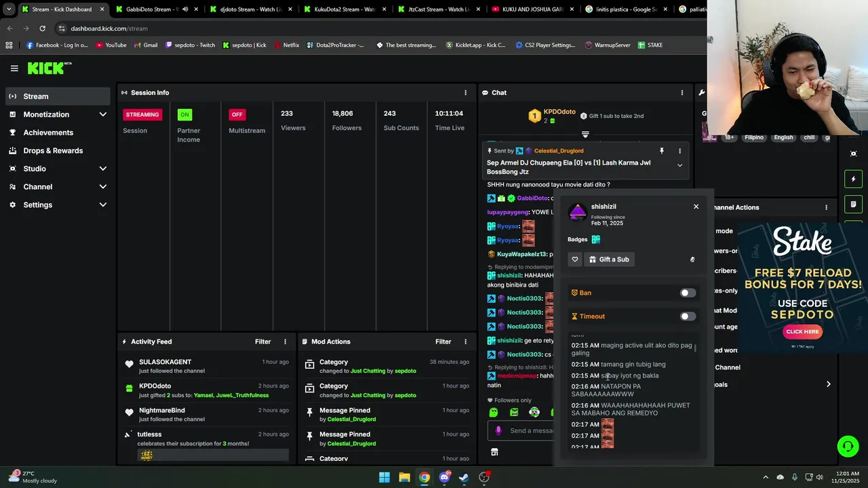Click the badge icon beside Badges
The image size is (868, 488).
[x=595, y=239]
